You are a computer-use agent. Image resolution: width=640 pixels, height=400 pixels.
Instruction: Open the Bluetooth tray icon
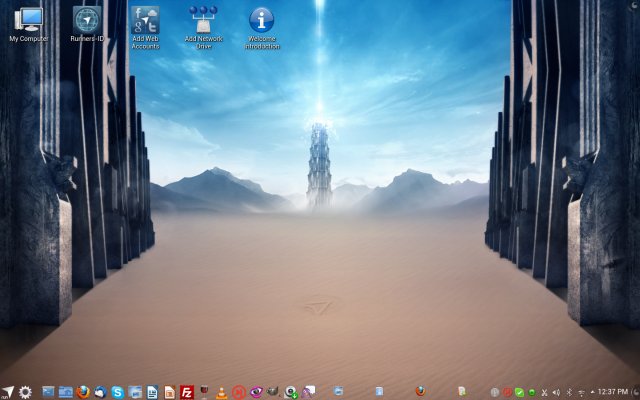click(x=569, y=393)
